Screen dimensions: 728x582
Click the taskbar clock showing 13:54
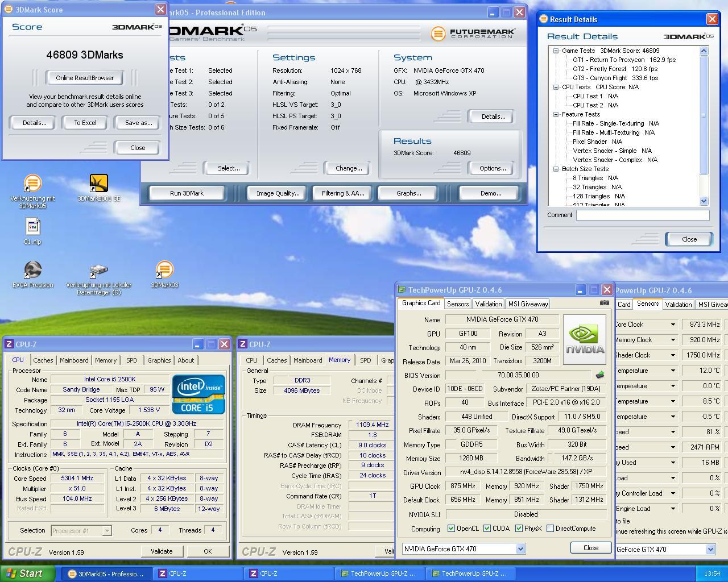click(712, 574)
